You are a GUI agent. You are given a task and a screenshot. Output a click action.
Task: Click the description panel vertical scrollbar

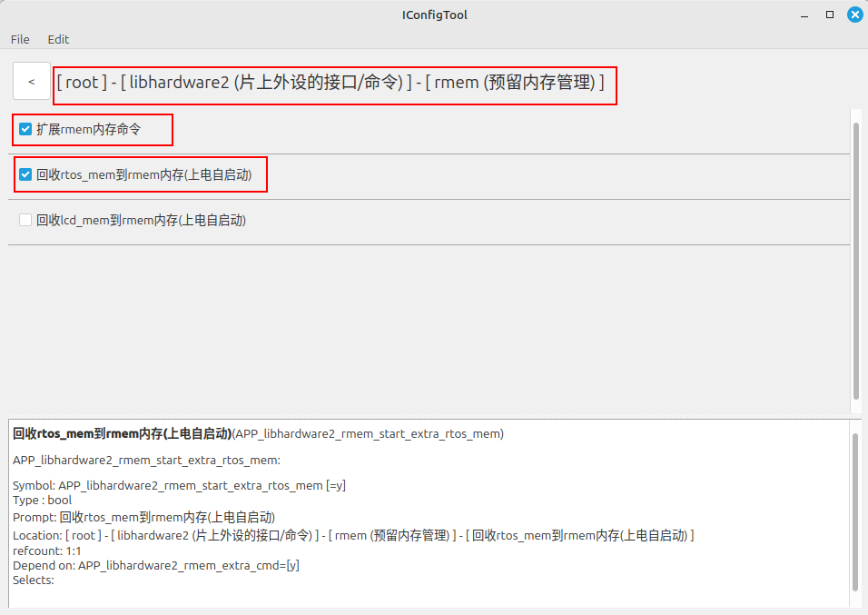tap(856, 512)
